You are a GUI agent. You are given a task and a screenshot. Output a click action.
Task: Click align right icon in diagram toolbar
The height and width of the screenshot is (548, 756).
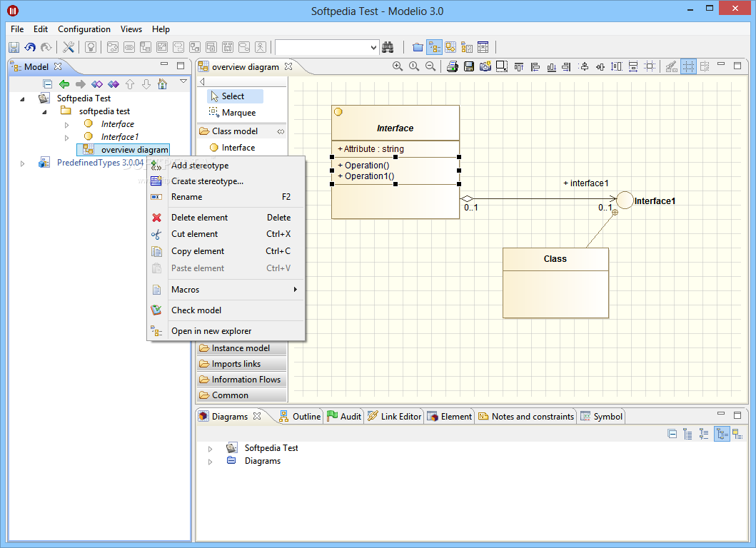(567, 66)
